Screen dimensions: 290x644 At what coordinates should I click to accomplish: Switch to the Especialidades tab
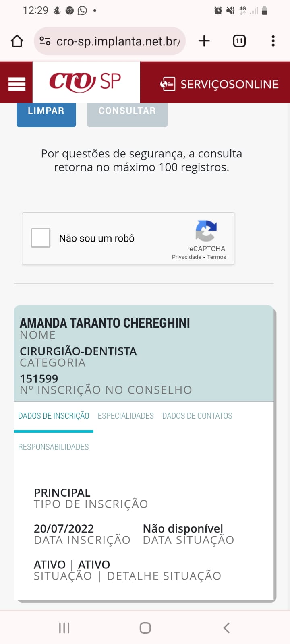pos(126,416)
